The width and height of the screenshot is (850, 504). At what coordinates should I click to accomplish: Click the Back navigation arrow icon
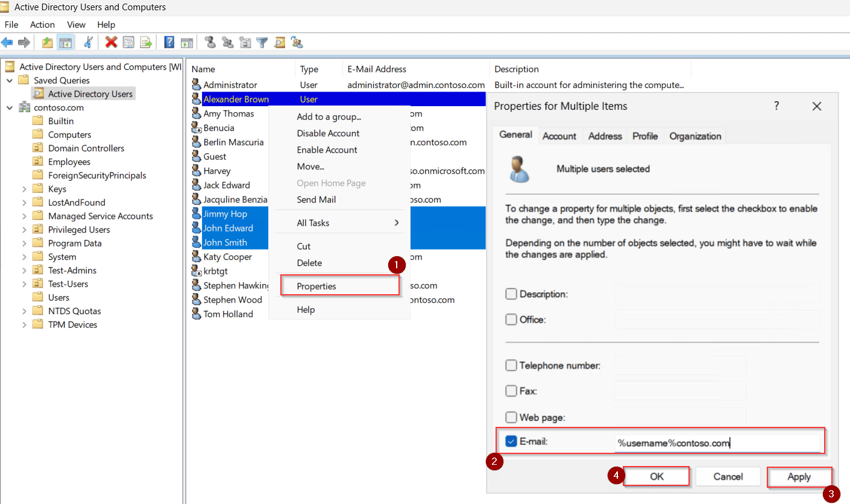tap(8, 42)
